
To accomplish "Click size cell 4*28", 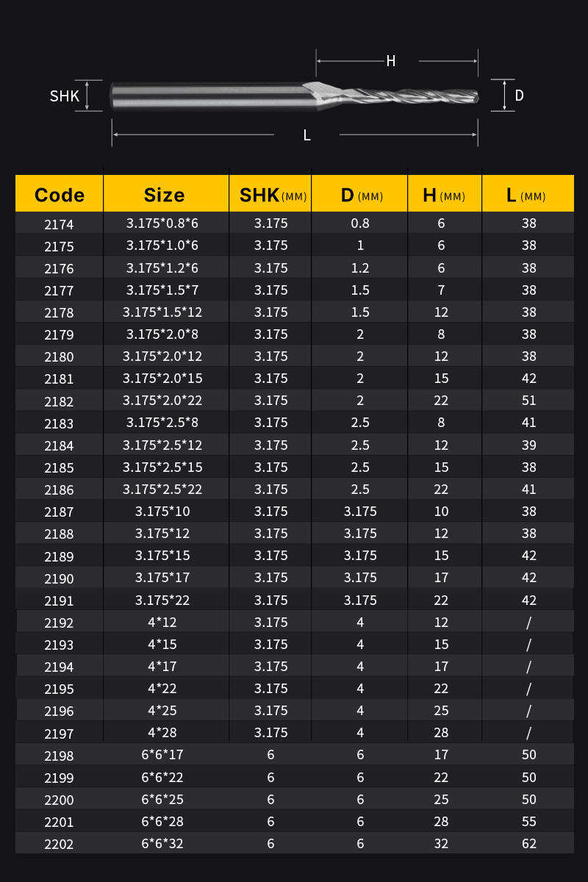I will click(162, 732).
